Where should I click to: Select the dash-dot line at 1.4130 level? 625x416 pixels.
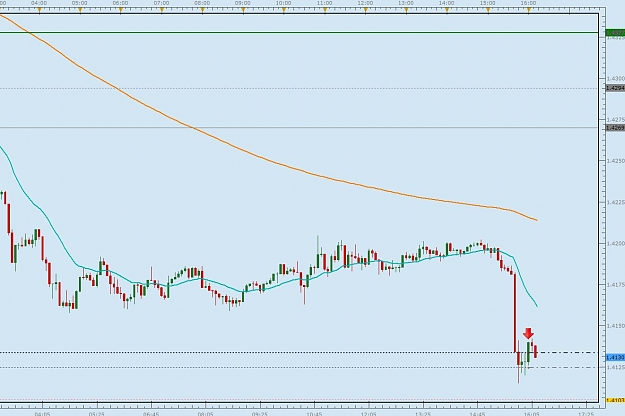568,352
